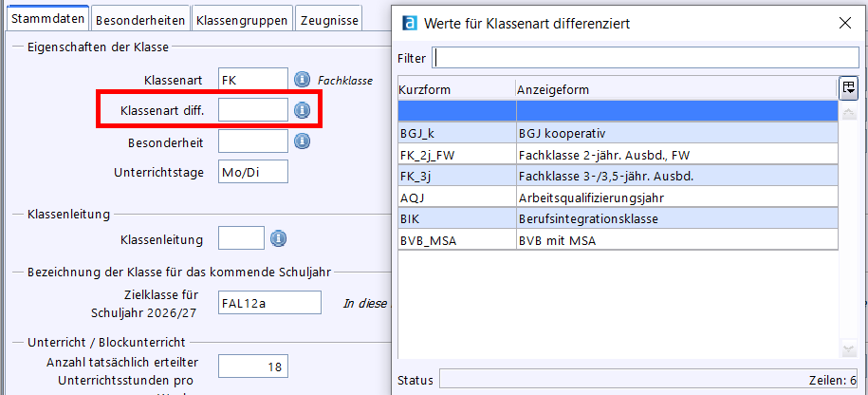
Task: Open the Klassengruppen tab
Action: click(x=242, y=20)
